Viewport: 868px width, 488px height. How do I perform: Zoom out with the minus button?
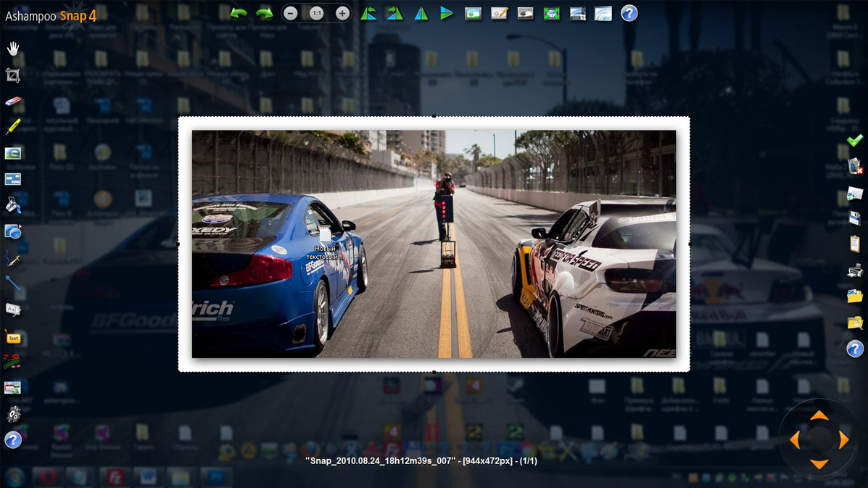pyautogui.click(x=291, y=13)
